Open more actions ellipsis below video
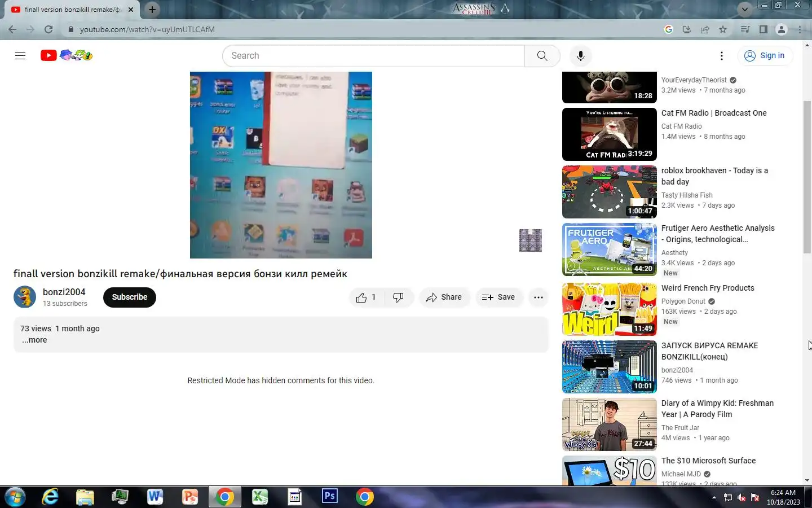812x508 pixels. tap(539, 297)
